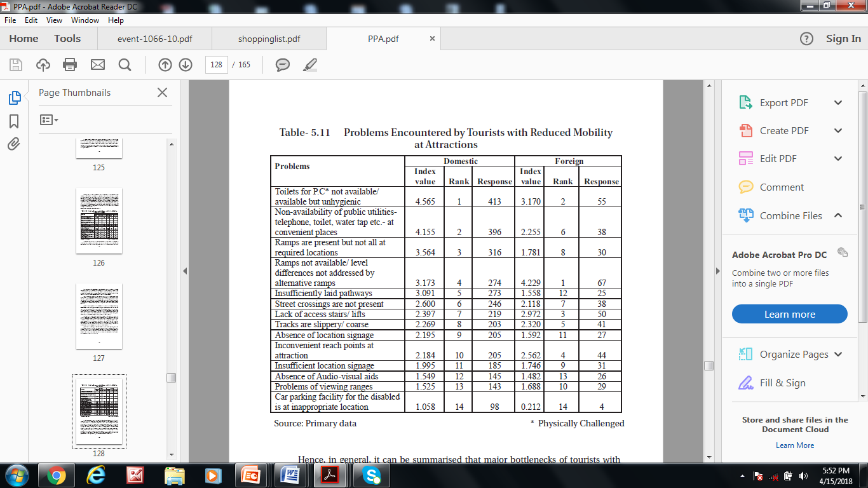Select the Highlight text pen tool
Image resolution: width=868 pixels, height=488 pixels.
click(309, 65)
